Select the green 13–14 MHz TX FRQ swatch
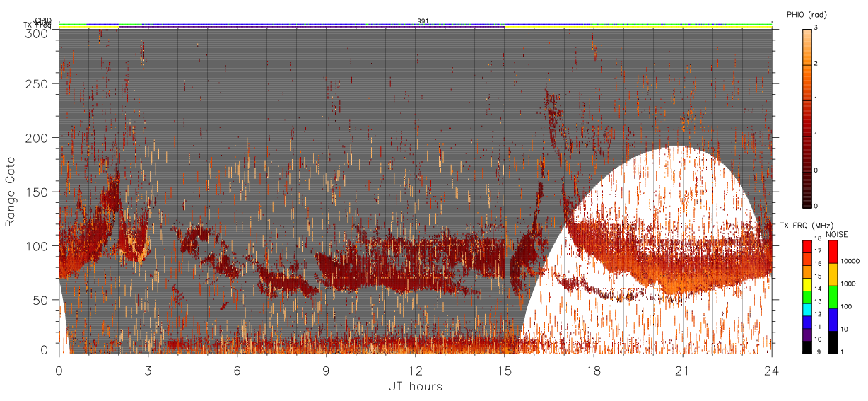Image resolution: width=868 pixels, height=401 pixels. pyautogui.click(x=807, y=296)
